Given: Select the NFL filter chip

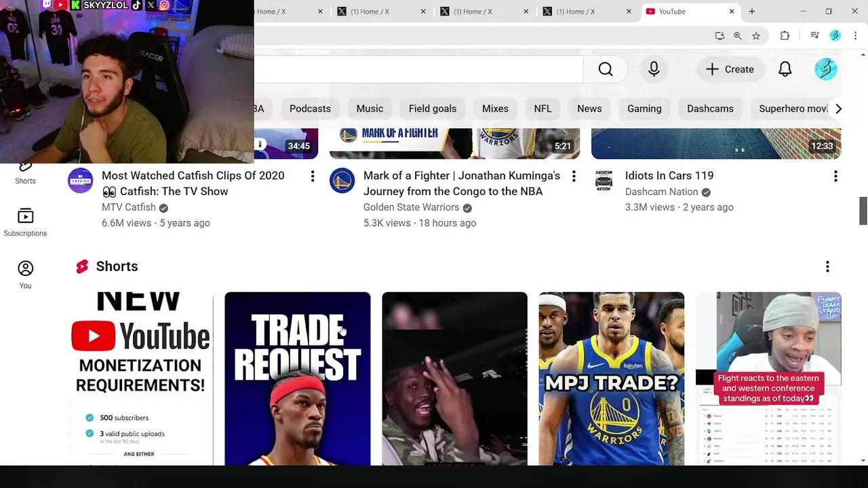Looking at the screenshot, I should pyautogui.click(x=542, y=108).
